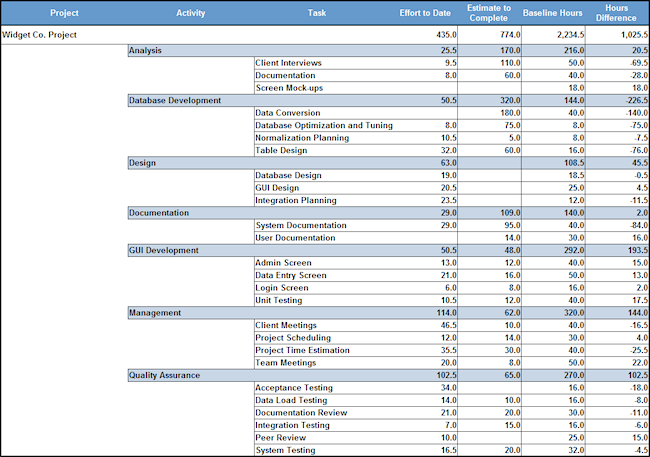Screen dimensions: 650x457
Task: Click Design Baseline Hours 108.5
Action: pyautogui.click(x=574, y=163)
